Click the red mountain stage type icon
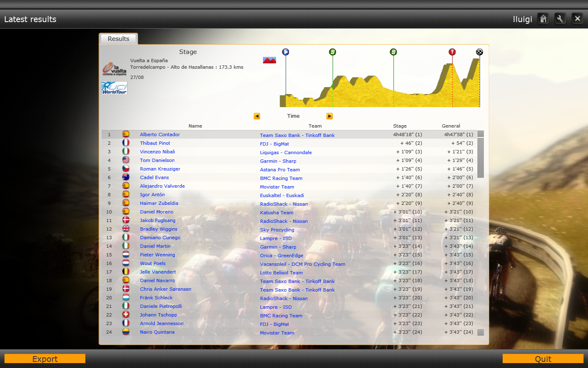This screenshot has height=368, width=588. (x=269, y=60)
